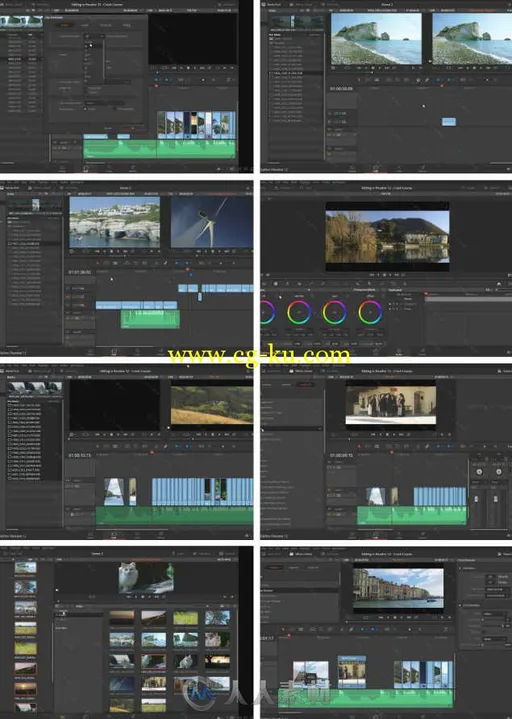Click the timecode field in hillside window
The width and height of the screenshot is (512, 719).
80,455
